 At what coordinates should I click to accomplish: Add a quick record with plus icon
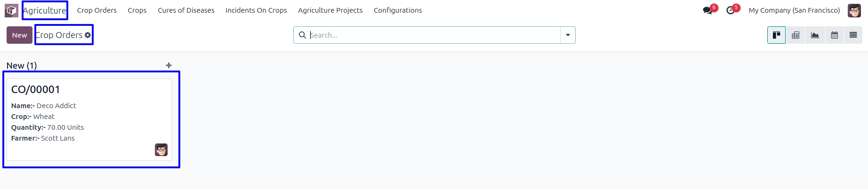(x=169, y=65)
